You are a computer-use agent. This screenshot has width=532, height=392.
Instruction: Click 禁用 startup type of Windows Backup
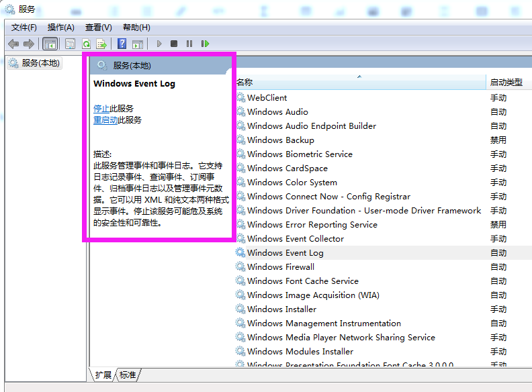(498, 140)
